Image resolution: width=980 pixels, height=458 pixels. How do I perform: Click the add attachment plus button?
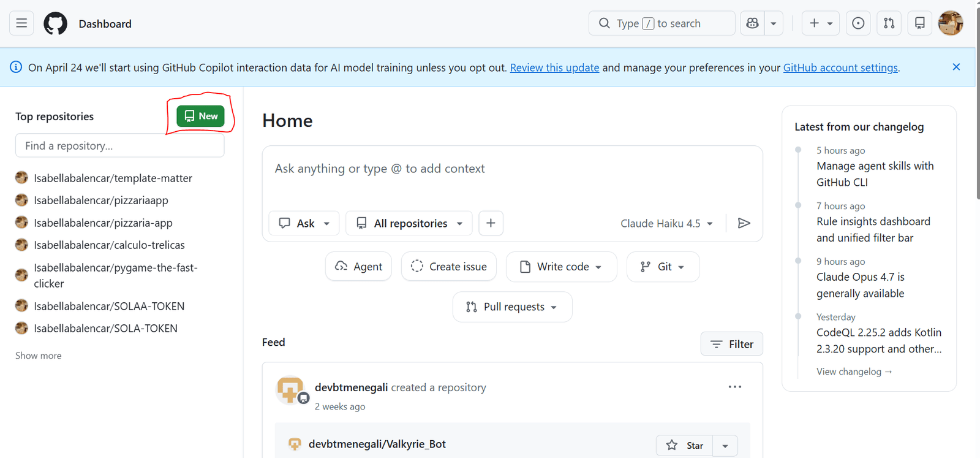pyautogui.click(x=491, y=223)
